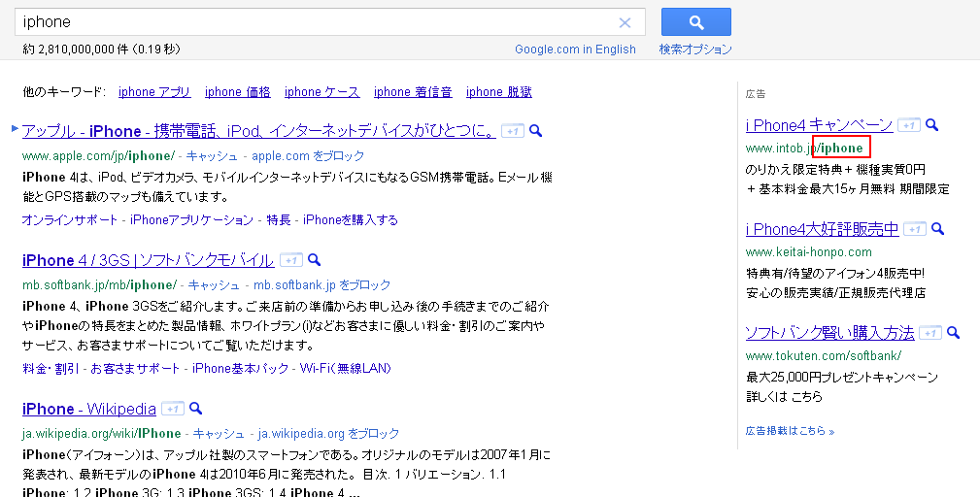The height and width of the screenshot is (497, 980).
Task: Select related keyword iphone 脱獄
Action: 499,92
